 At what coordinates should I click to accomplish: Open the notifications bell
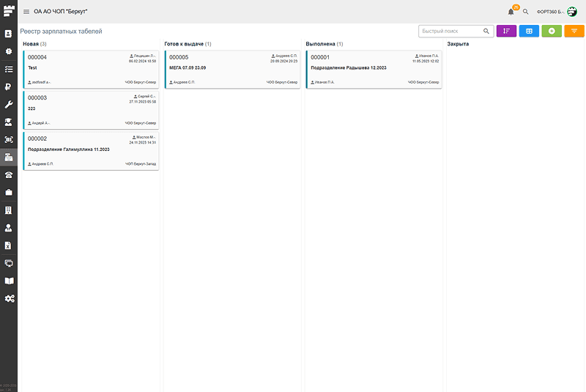[x=511, y=12]
